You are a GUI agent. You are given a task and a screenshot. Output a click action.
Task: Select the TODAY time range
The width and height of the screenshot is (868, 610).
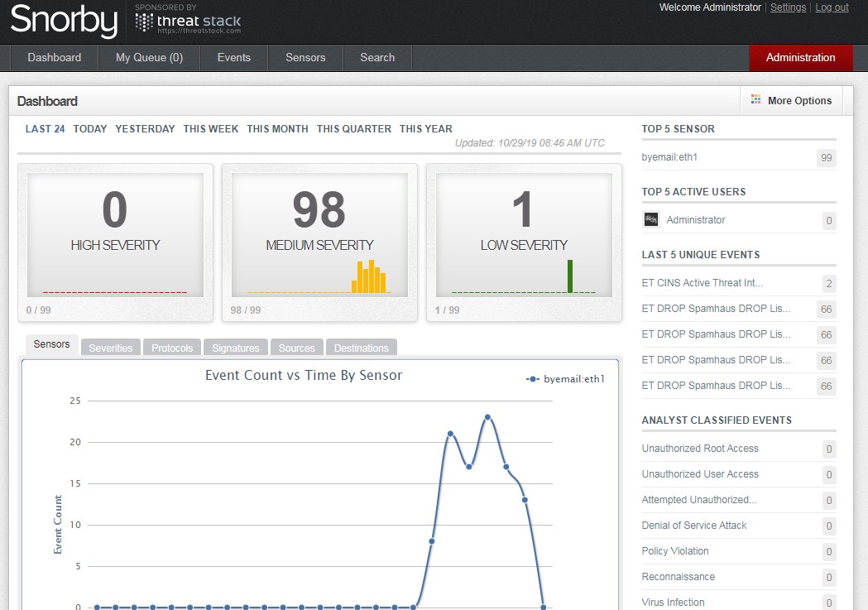(x=89, y=129)
